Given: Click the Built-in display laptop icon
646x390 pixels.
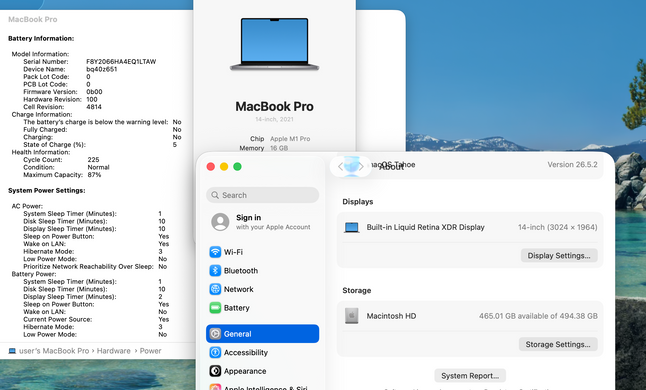Looking at the screenshot, I should (351, 227).
